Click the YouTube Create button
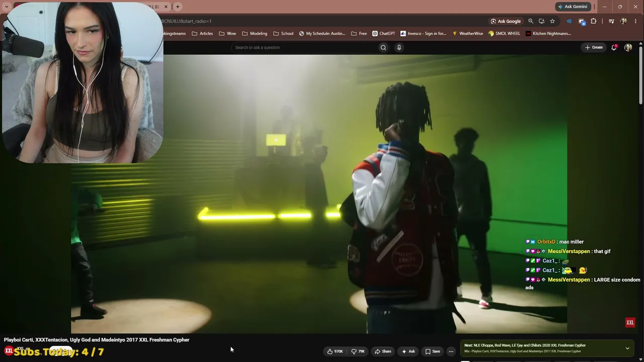Screen dimensions: 644x362 (594, 47)
